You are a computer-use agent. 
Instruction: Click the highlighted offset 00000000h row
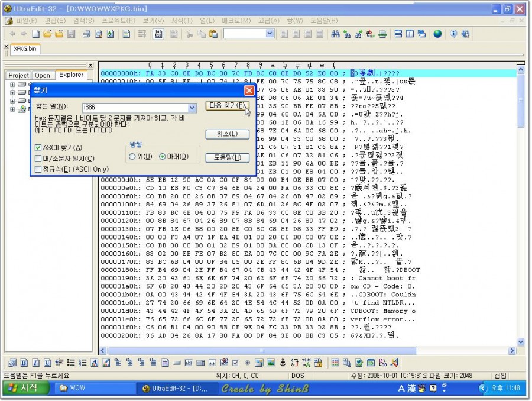308,73
